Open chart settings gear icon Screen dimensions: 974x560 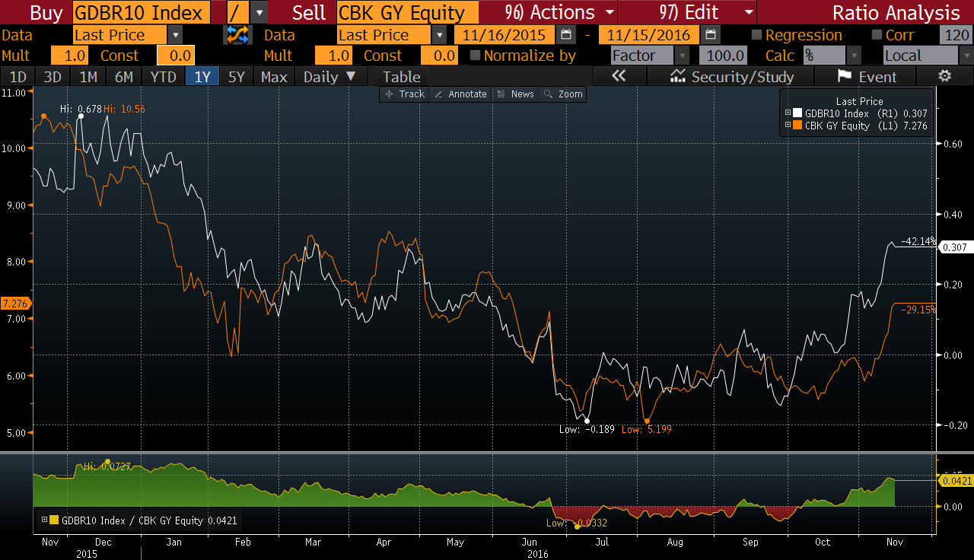pos(944,76)
